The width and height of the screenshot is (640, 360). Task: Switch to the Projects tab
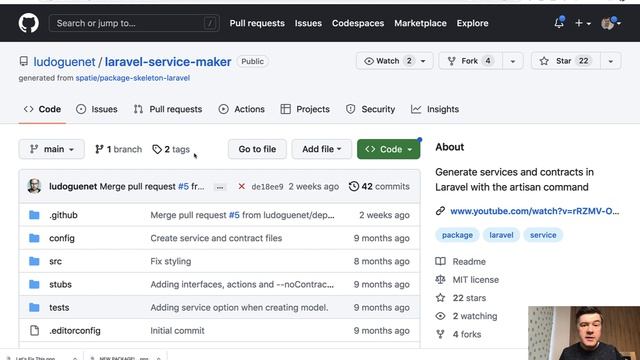click(x=305, y=109)
